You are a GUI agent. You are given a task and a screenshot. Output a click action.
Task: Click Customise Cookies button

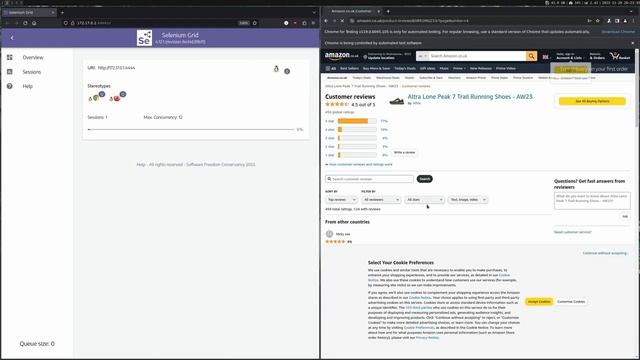click(571, 302)
